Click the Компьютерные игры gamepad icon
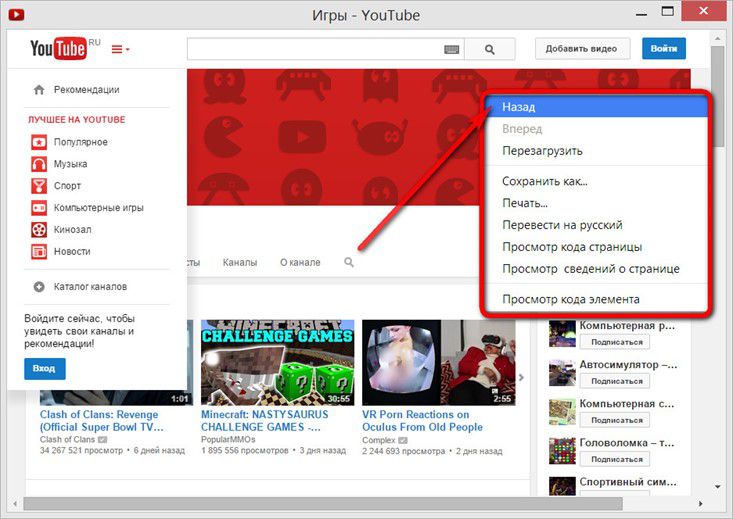 coord(39,208)
